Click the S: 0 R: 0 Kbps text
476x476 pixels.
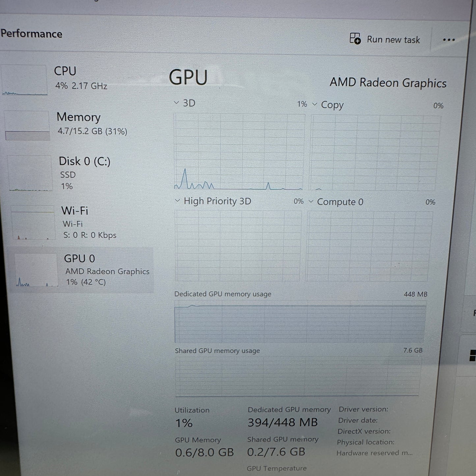click(x=90, y=235)
